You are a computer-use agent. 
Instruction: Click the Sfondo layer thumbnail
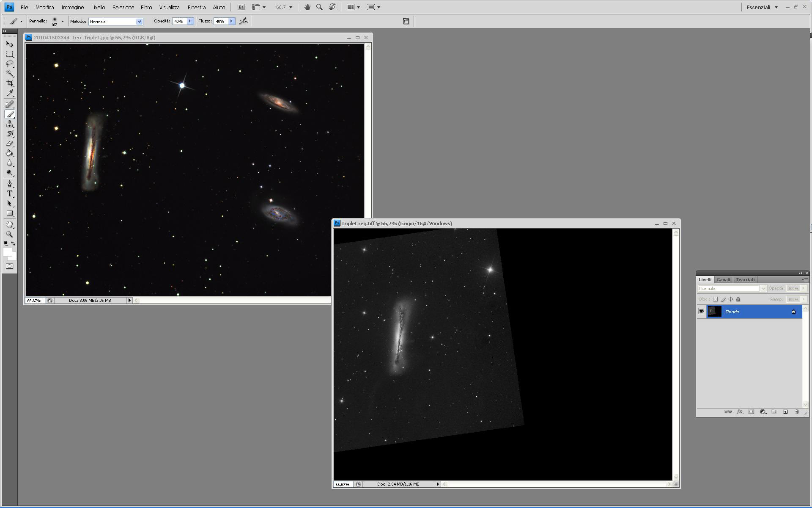point(714,312)
